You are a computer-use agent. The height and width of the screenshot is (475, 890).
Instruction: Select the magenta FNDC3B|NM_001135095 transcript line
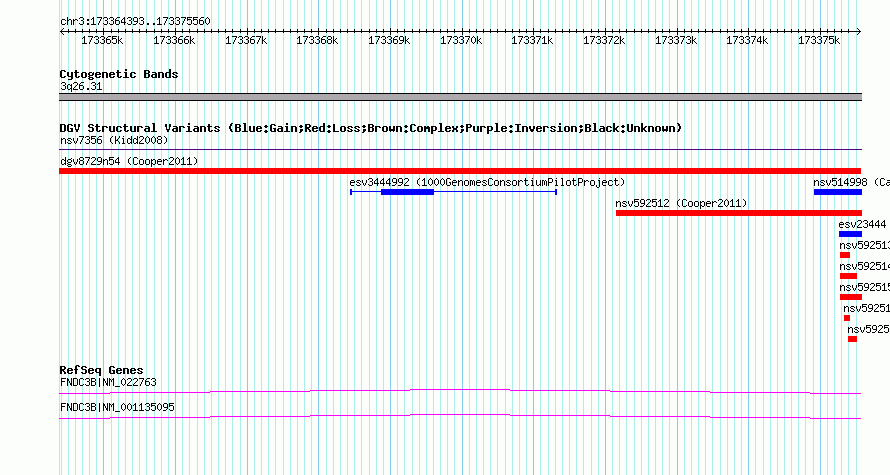(460, 417)
